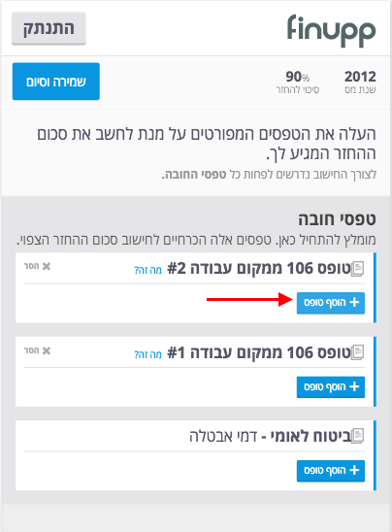392x532 pixels.
Task: Click the טפסי חובה section heading
Action: point(337,219)
